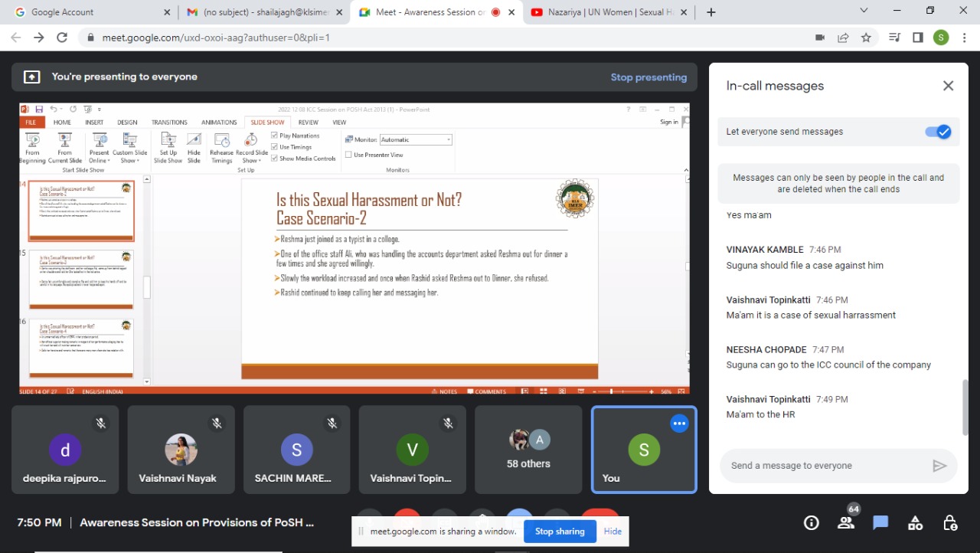
Task: Uncheck Play Narrations in the PowerPoint ribbon
Action: click(x=275, y=136)
